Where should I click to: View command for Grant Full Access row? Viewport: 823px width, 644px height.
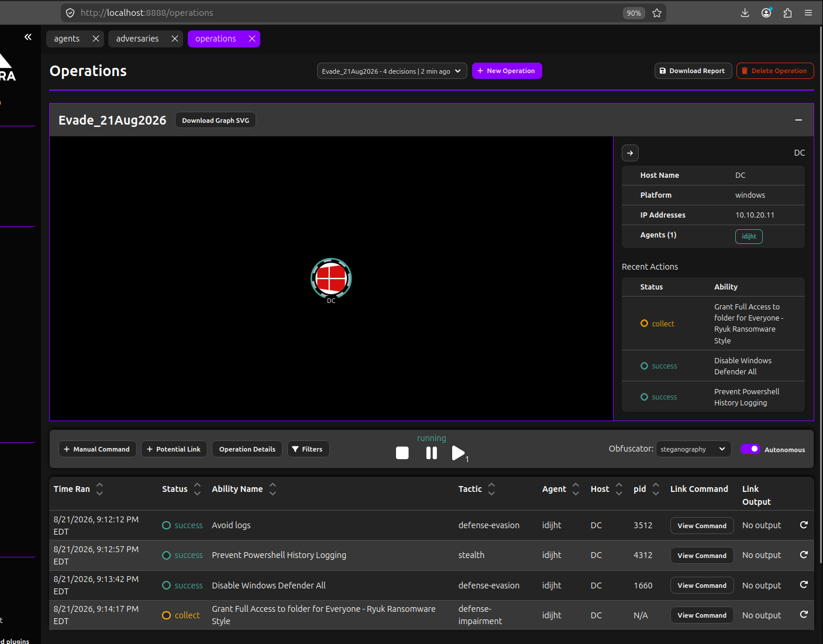(702, 615)
